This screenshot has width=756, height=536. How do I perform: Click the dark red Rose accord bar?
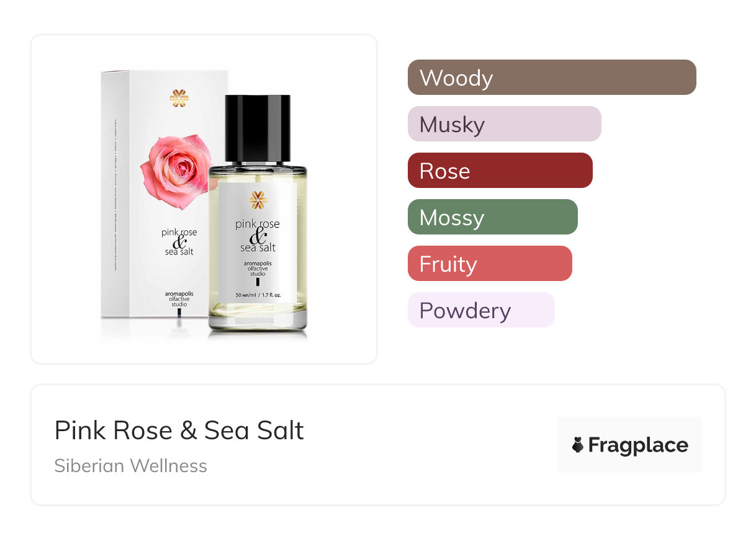[500, 171]
